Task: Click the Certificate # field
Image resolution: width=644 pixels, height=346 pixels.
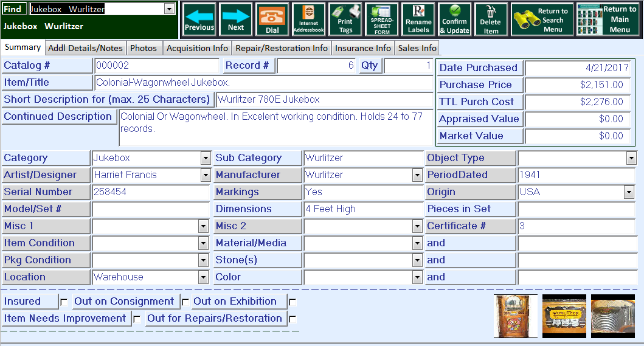Action: (576, 226)
